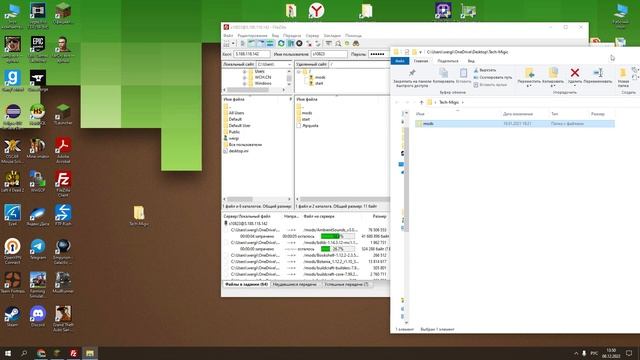Open Explorer Вид ribbon tab
Viewport: 640px width, 360px height.
[471, 61]
